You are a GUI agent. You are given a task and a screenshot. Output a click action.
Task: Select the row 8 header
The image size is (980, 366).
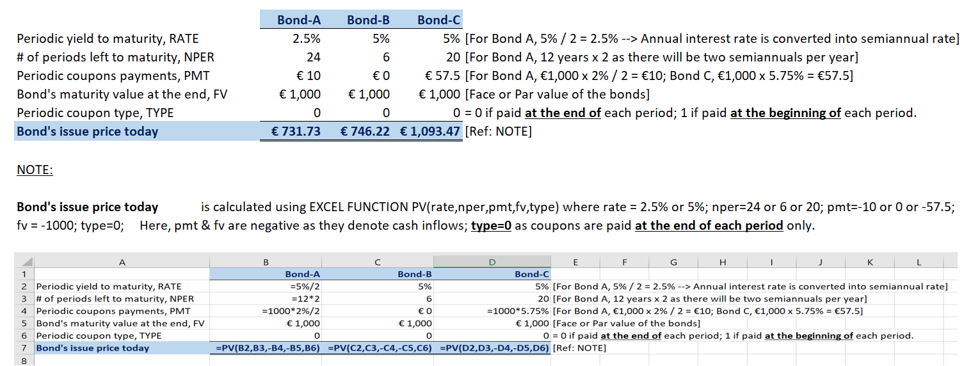[24, 360]
